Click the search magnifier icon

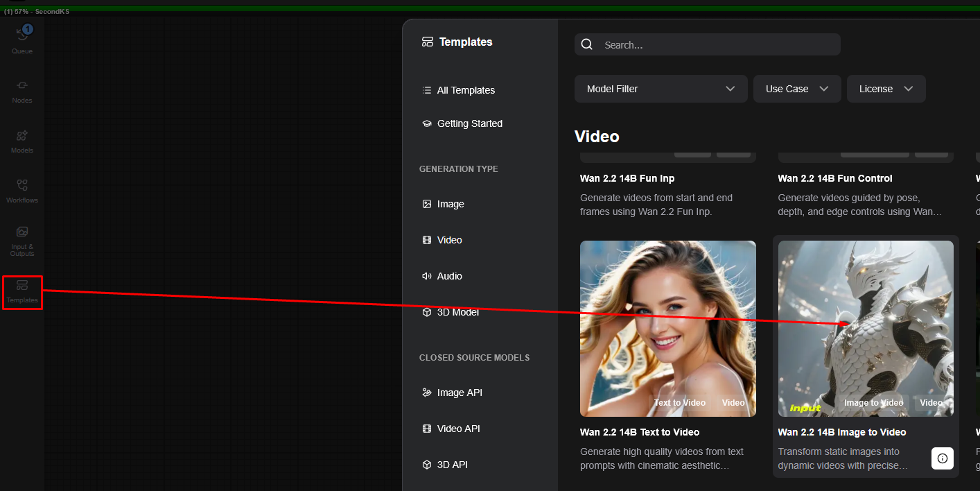click(x=587, y=44)
